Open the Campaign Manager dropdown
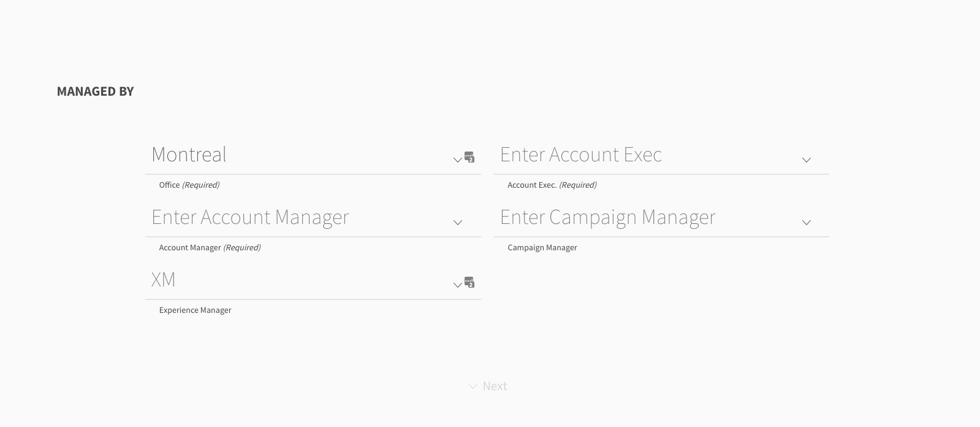Image resolution: width=980 pixels, height=427 pixels. coord(807,222)
